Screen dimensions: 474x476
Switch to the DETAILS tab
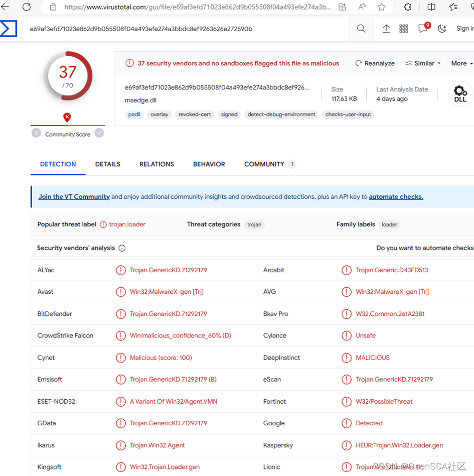click(108, 164)
